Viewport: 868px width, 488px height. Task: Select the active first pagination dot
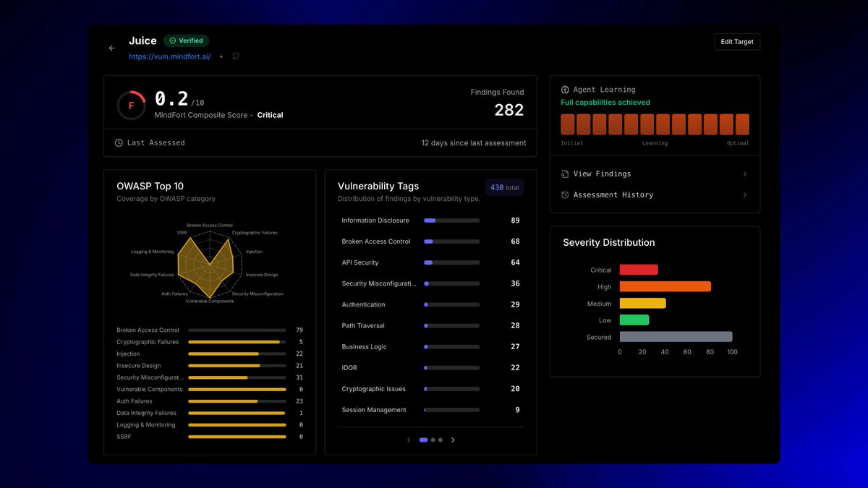point(424,440)
